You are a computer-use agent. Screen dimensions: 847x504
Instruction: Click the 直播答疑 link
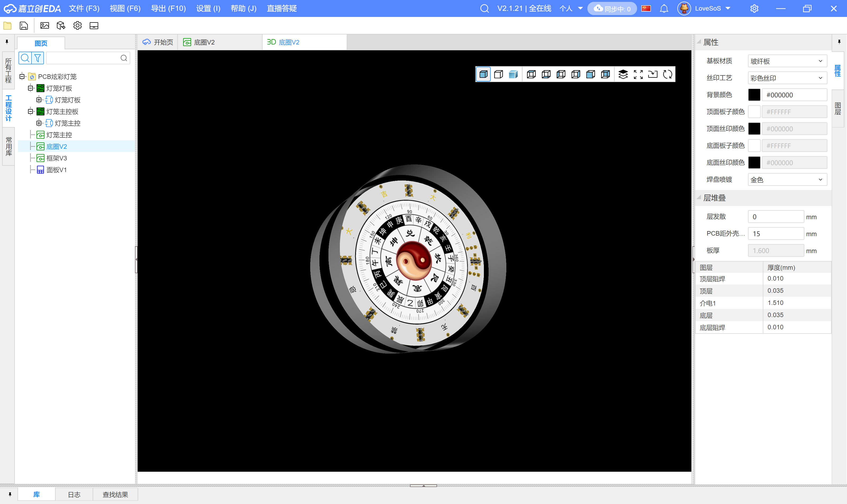282,8
